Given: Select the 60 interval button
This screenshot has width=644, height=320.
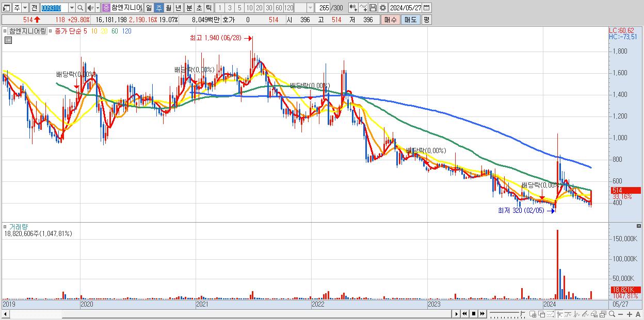Looking at the screenshot, I should [x=279, y=8].
